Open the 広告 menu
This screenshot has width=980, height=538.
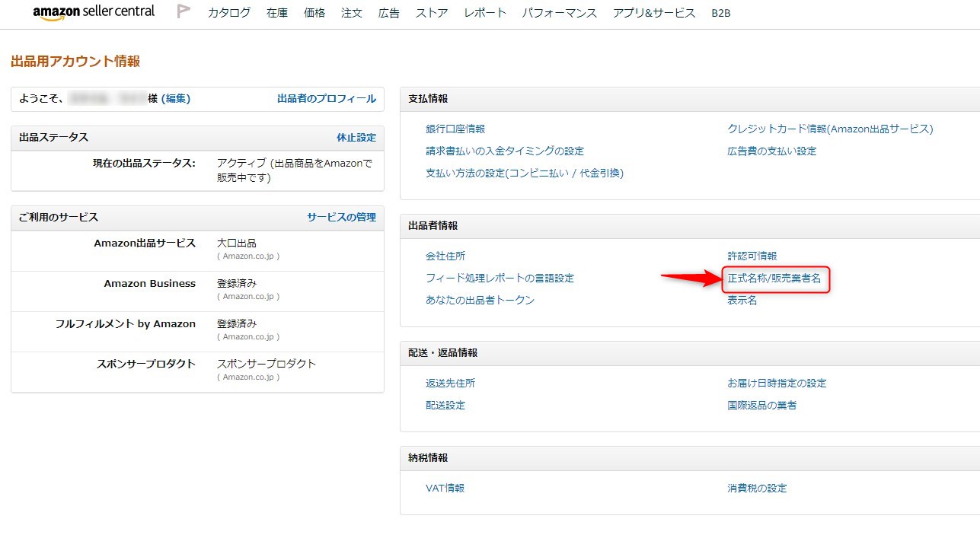pos(389,13)
